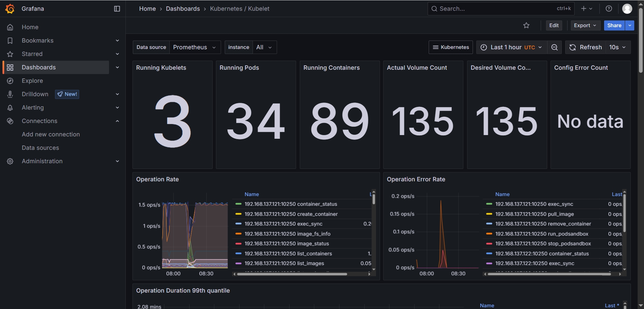The width and height of the screenshot is (644, 309).
Task: Open the Prometheus data source dropdown
Action: pos(195,47)
